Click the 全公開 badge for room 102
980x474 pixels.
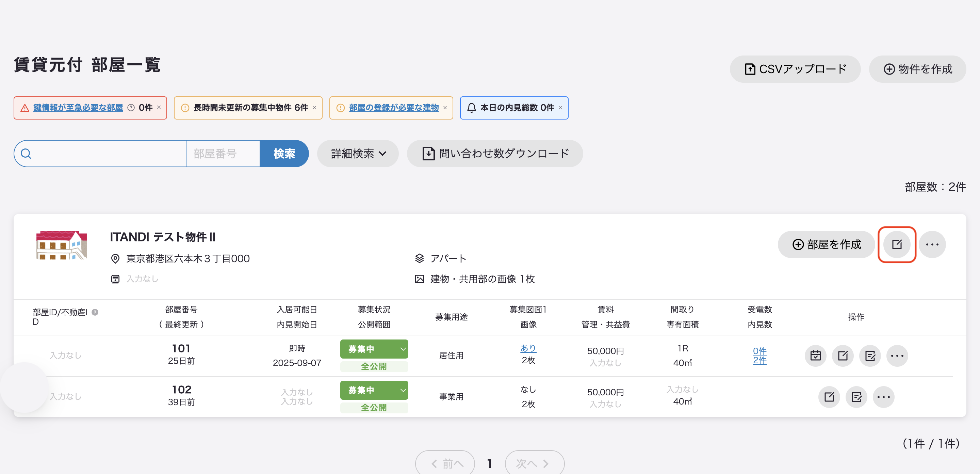374,408
